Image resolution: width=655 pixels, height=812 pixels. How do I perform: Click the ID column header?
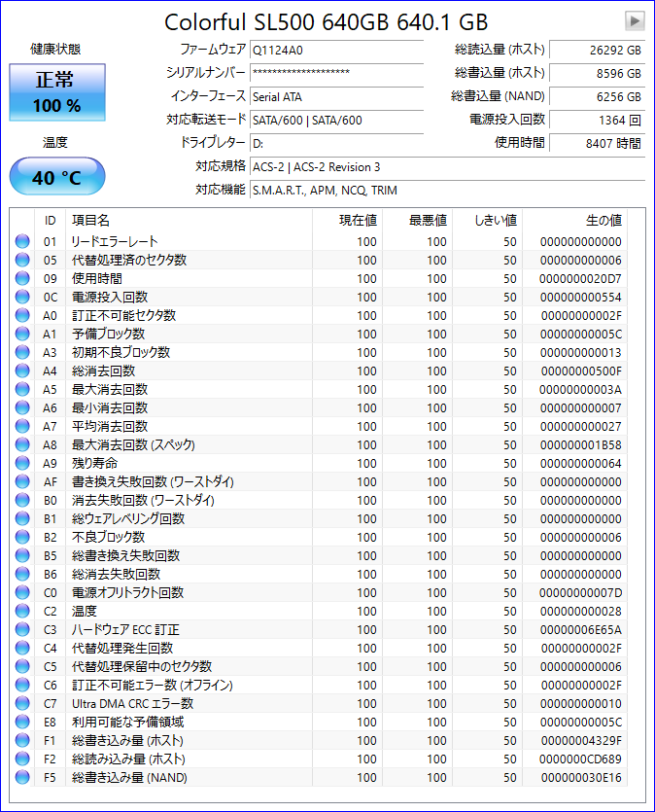click(50, 221)
